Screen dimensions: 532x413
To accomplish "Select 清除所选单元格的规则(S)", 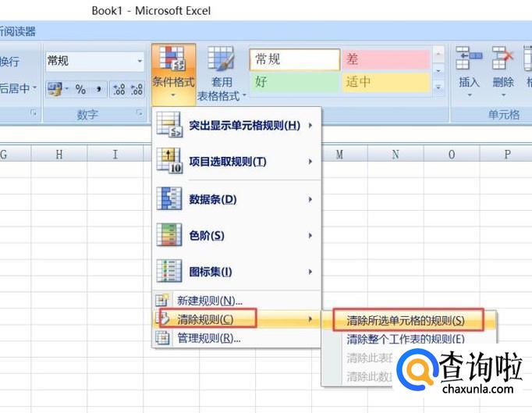I will click(x=408, y=320).
